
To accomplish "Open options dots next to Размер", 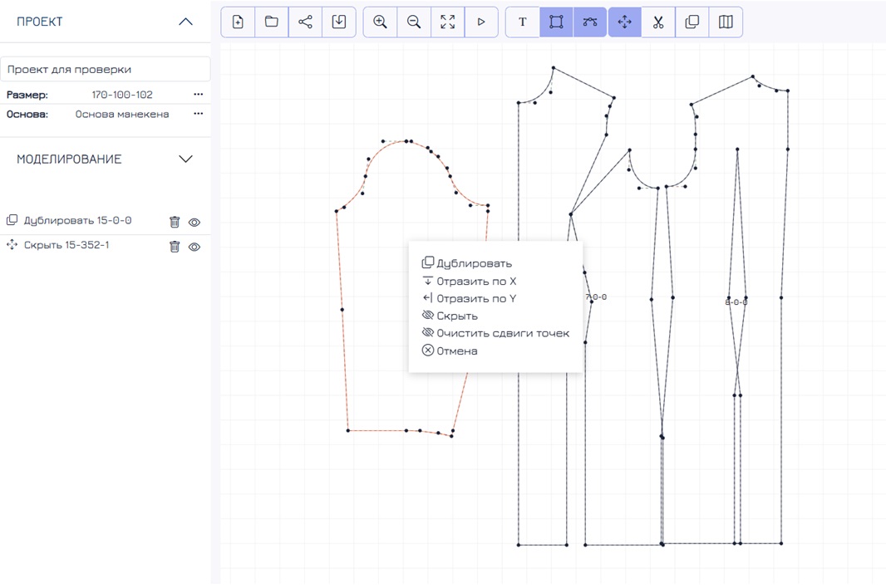I will [x=198, y=95].
